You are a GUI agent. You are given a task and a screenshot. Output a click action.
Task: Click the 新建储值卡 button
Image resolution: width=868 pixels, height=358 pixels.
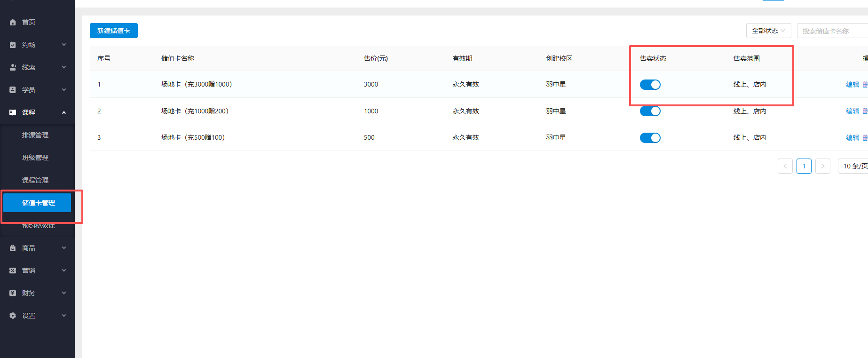tap(114, 31)
